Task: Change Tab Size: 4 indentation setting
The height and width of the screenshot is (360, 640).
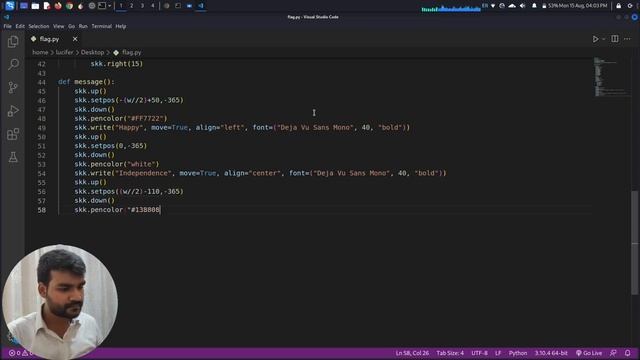Action: coord(450,353)
